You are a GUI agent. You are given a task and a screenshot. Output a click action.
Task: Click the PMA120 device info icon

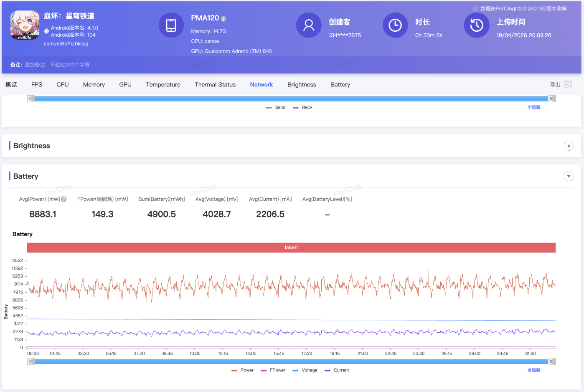[223, 19]
